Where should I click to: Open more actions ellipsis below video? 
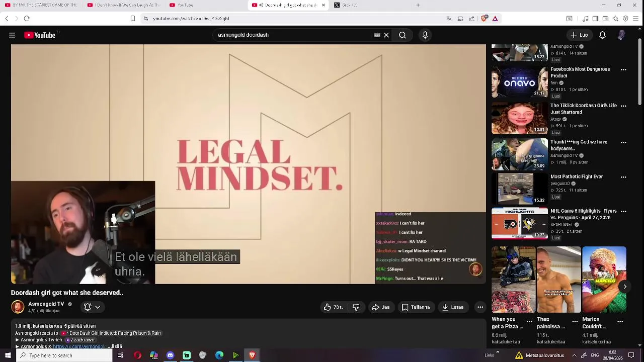(x=480, y=307)
